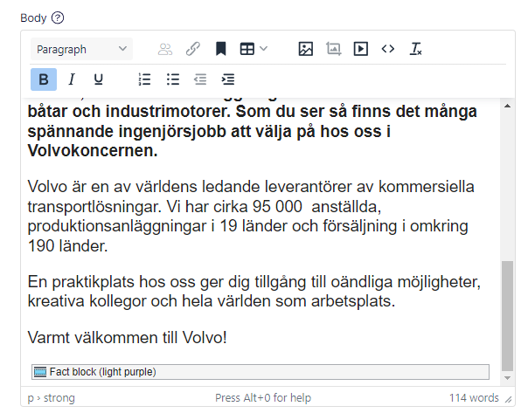528x420 pixels.
Task: Open the Paragraph format dropdown
Action: click(x=80, y=50)
